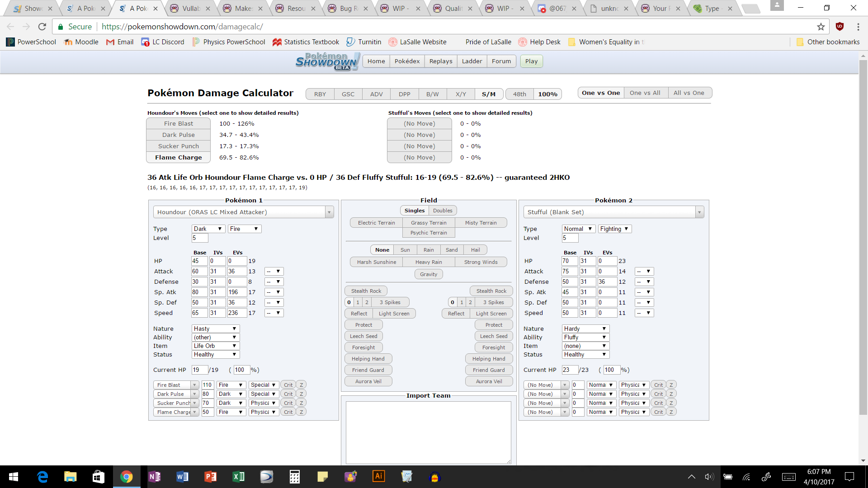Open the Replays nav link
This screenshot has width=868, height=488.
441,61
